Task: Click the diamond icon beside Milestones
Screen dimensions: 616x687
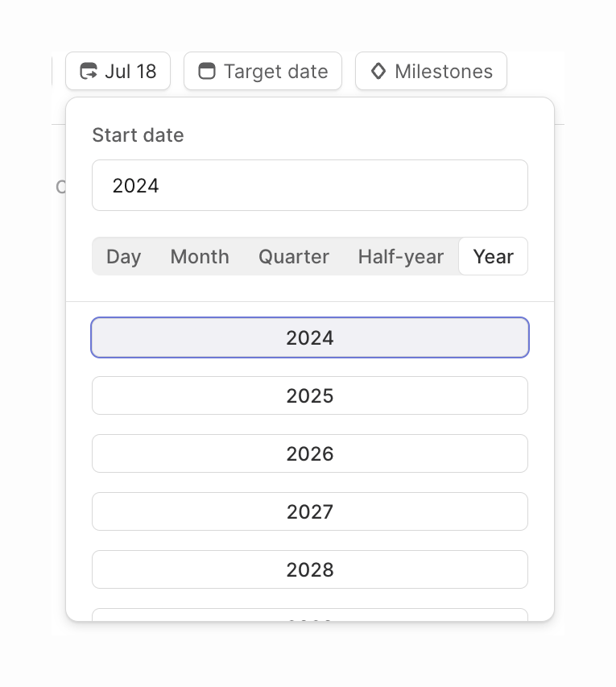Action: tap(378, 71)
